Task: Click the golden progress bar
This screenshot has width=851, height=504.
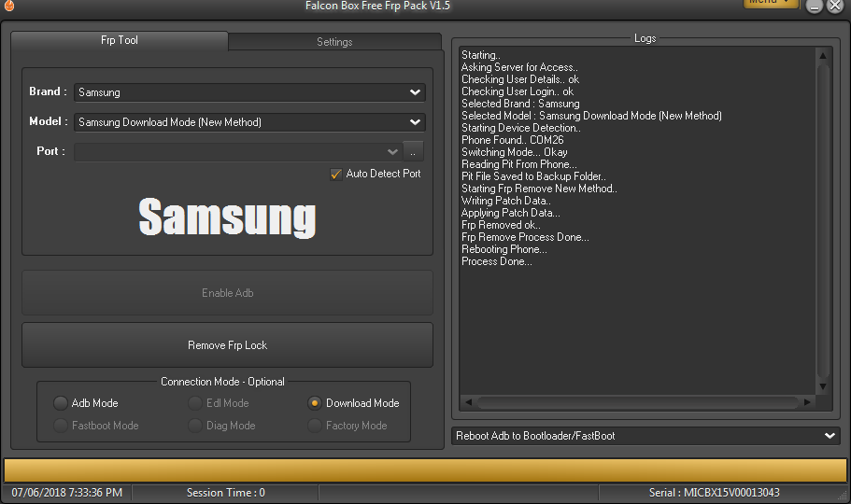Action: click(425, 470)
